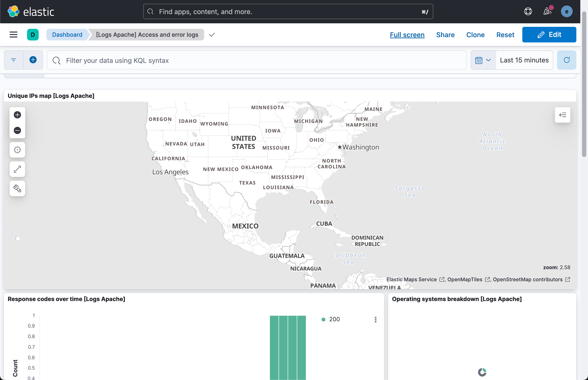Toggle the 200 legend color dot
The image size is (588, 380).
323,319
